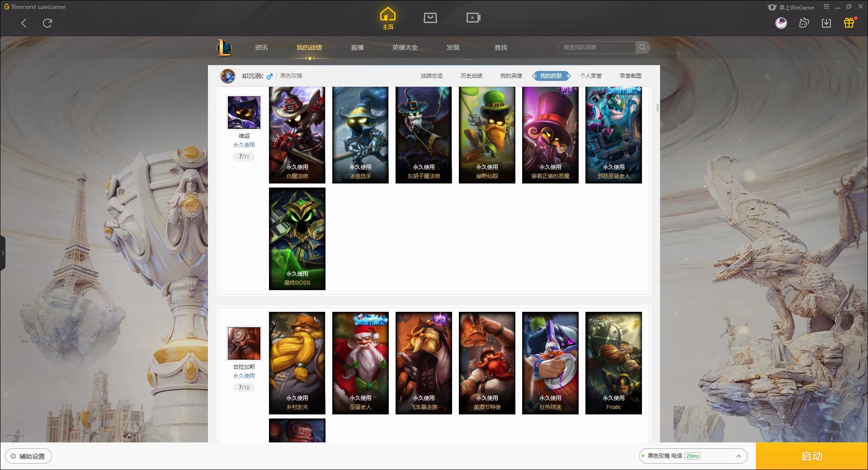Open the 美酒节特使 skin card

487,363
